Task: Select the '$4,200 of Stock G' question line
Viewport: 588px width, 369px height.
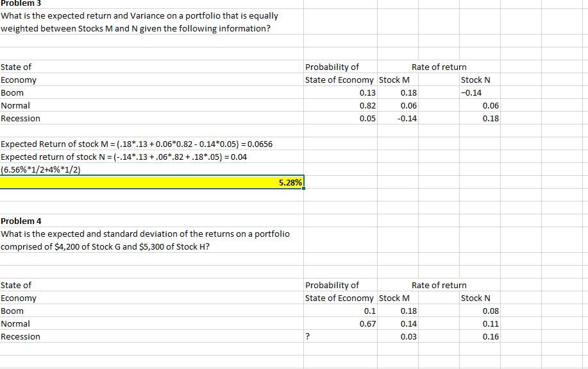Action: (105, 246)
